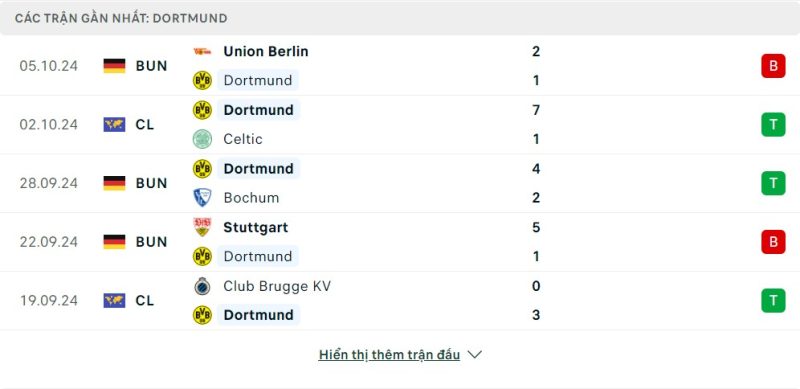
Task: Click the Stuttgart club crest icon
Action: pos(202,227)
